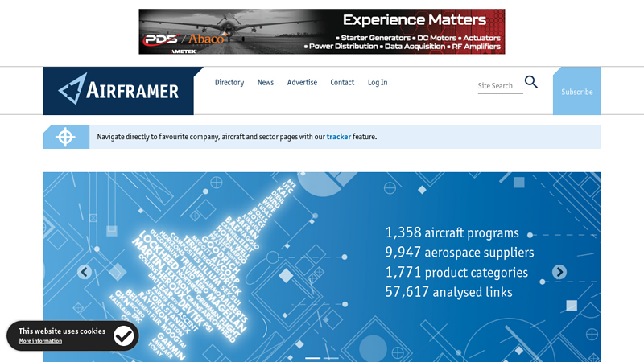644x362 pixels.
Task: Click the magnifier search icon
Action: pos(531,82)
